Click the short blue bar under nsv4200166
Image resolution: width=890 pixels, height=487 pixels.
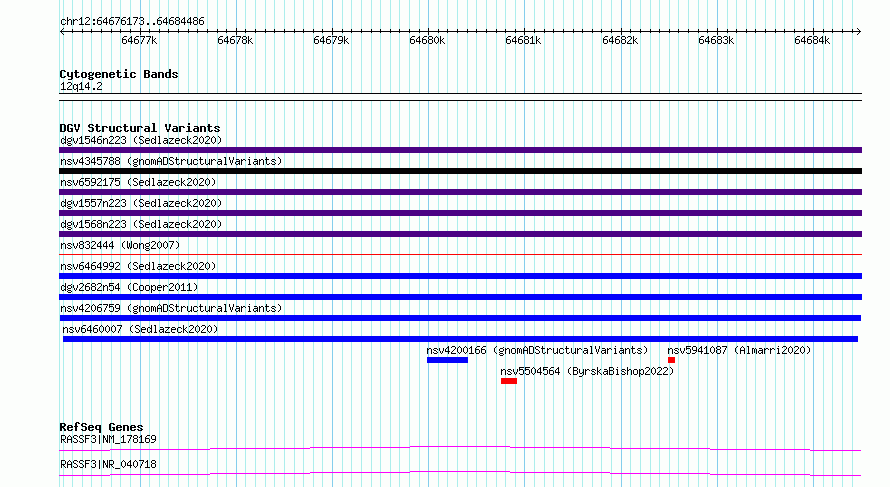point(447,360)
